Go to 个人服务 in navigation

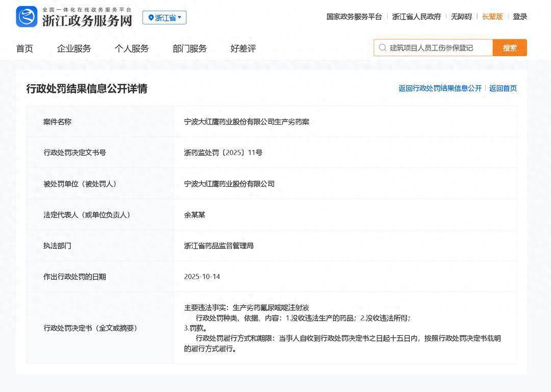tap(132, 48)
